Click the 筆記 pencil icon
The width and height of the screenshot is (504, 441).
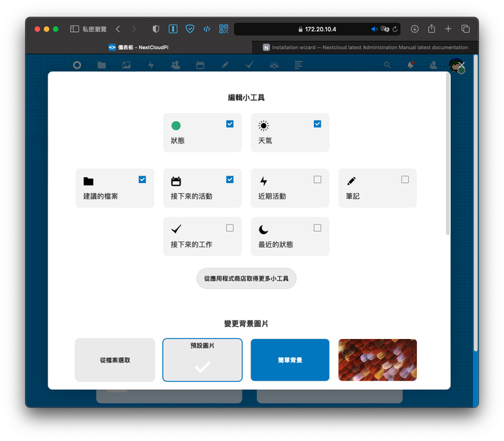click(351, 181)
